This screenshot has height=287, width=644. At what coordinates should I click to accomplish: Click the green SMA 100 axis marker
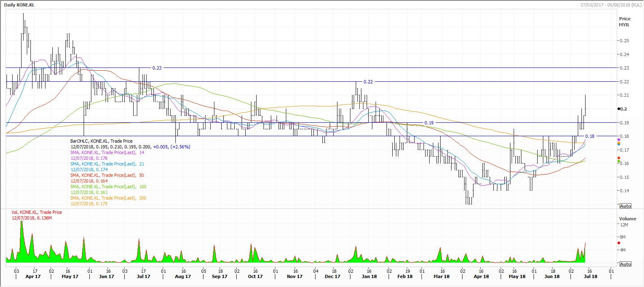tap(618, 161)
